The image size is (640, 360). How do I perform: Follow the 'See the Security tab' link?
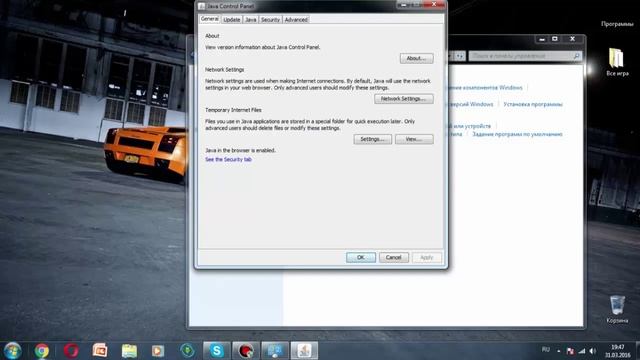pyautogui.click(x=228, y=160)
